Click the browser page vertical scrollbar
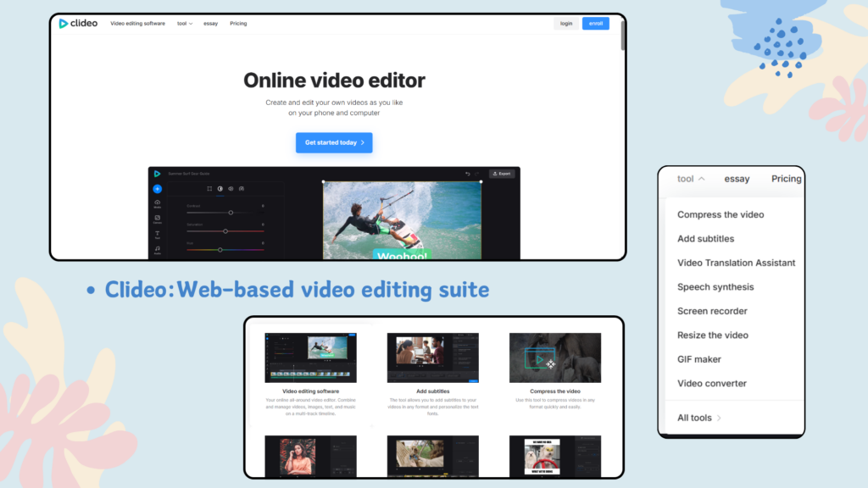868x488 pixels. pos(623,36)
